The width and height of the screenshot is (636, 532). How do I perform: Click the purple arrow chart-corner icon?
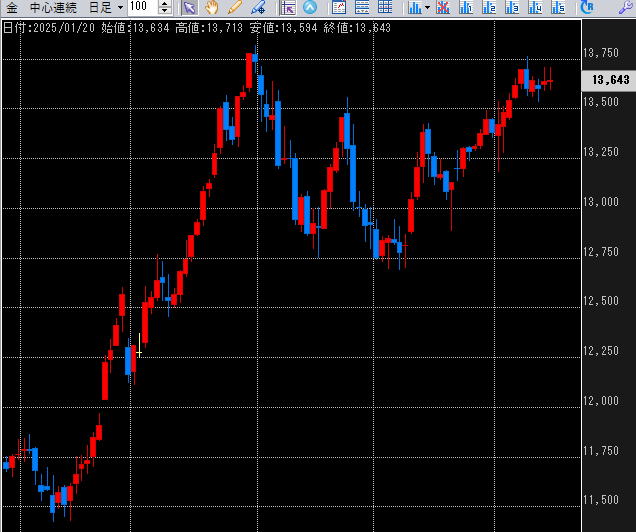288,7
